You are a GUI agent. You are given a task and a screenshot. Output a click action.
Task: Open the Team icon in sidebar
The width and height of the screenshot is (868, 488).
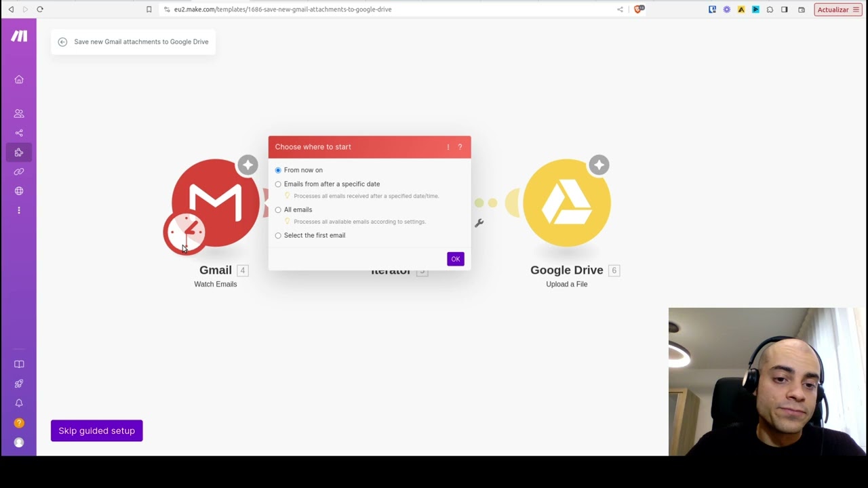pos(19,113)
